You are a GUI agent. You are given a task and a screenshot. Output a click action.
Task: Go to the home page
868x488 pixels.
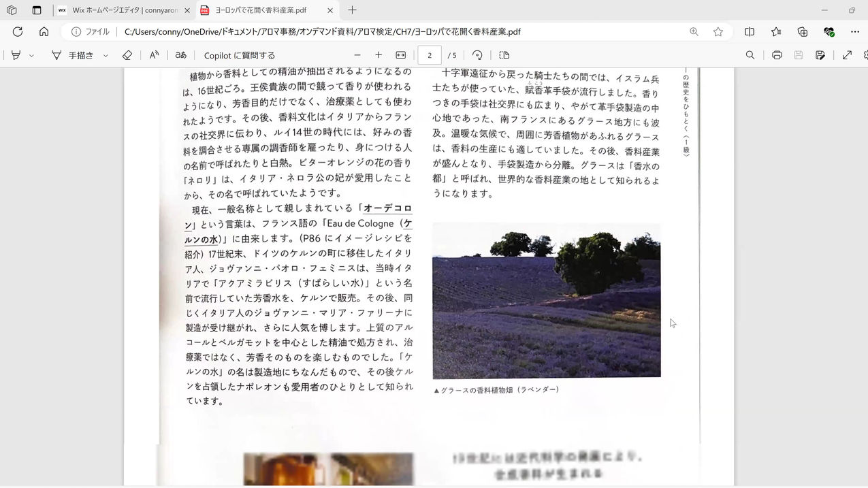pyautogui.click(x=44, y=31)
